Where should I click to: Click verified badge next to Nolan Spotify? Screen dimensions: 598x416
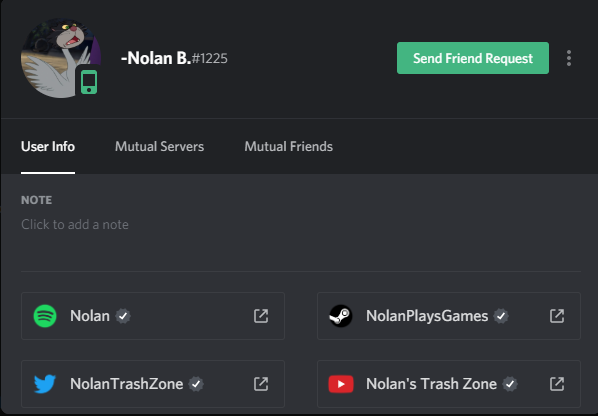pos(123,316)
